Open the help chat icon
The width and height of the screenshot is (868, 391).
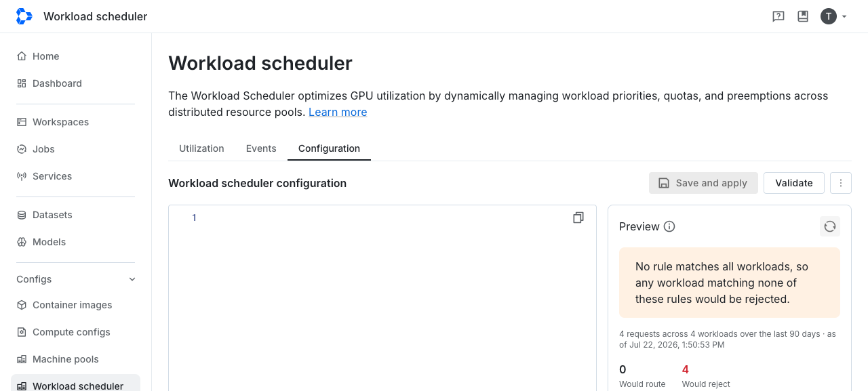tap(778, 16)
